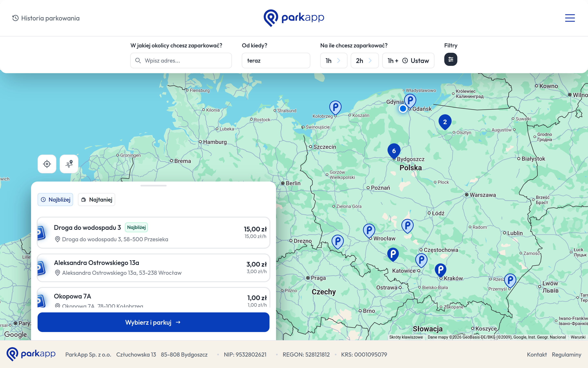The width and height of the screenshot is (588, 368).
Task: Open the Kontakt footer link
Action: tap(537, 355)
